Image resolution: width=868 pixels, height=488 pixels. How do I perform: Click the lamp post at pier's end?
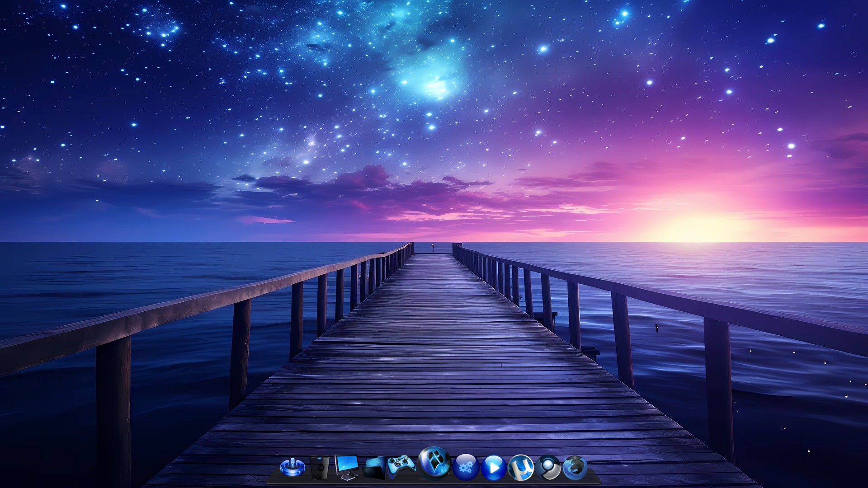[x=432, y=248]
